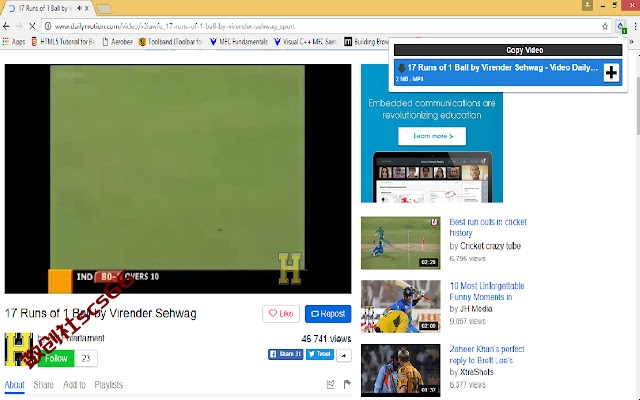Click the share arrow icon button
This screenshot has width=640, height=400.
[344, 356]
